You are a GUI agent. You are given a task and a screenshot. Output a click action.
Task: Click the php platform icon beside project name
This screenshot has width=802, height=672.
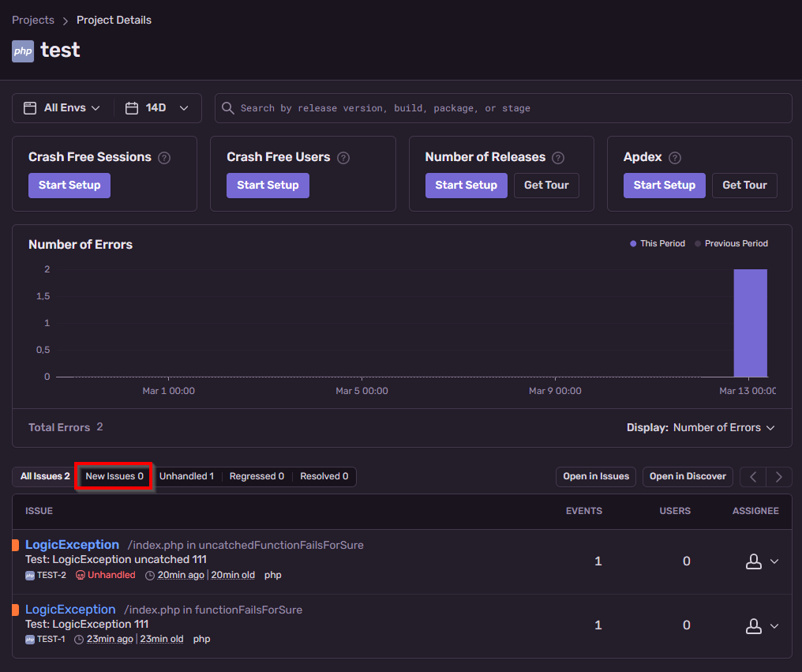click(22, 51)
